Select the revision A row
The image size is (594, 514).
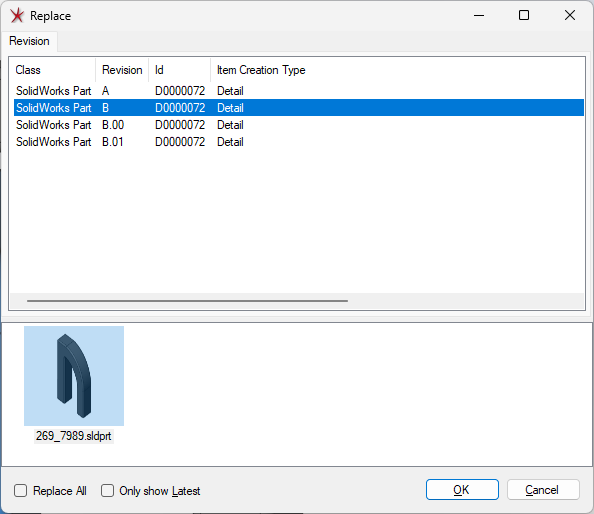[299, 91]
